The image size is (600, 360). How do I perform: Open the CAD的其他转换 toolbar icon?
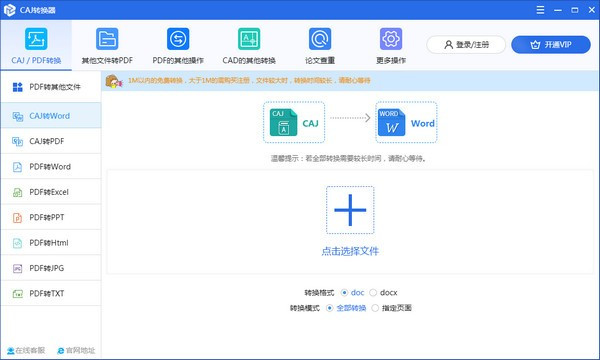click(x=249, y=39)
